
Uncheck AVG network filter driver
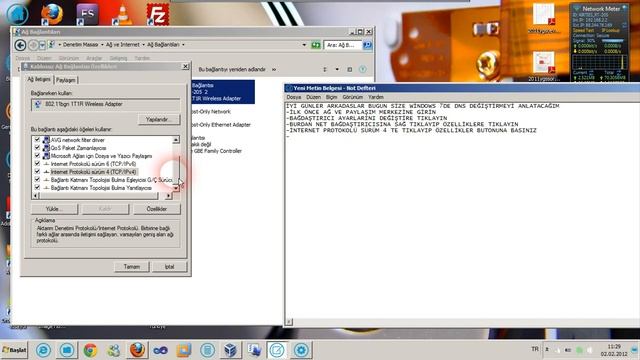coord(37,140)
